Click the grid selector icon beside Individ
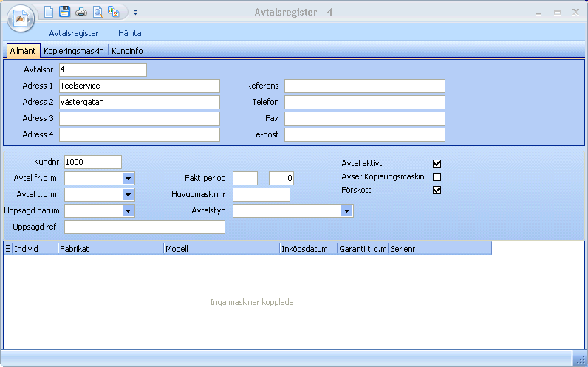Viewport: 588px width, 367px height. tap(8, 250)
